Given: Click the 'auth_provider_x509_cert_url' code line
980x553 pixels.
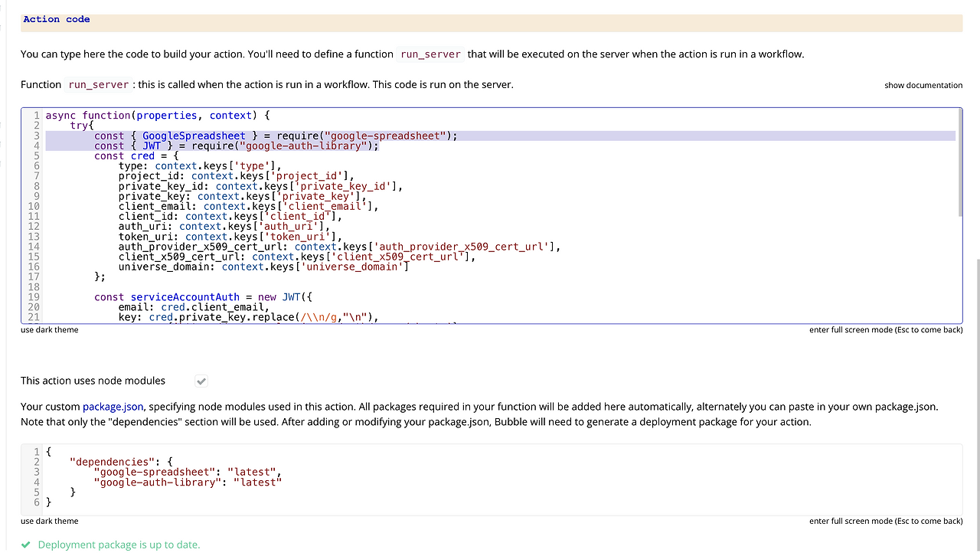Looking at the screenshot, I should click(340, 247).
